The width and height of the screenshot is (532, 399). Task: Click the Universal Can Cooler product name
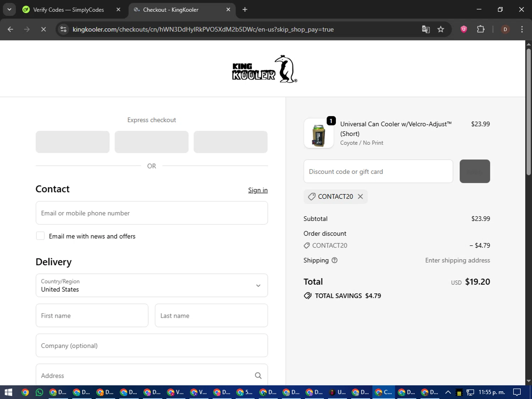[396, 129]
